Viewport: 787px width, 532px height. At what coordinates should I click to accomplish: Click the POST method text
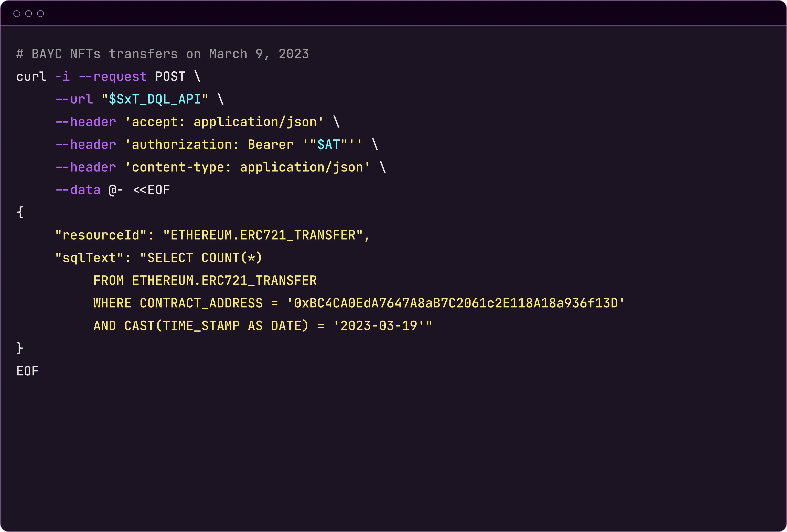tap(170, 77)
